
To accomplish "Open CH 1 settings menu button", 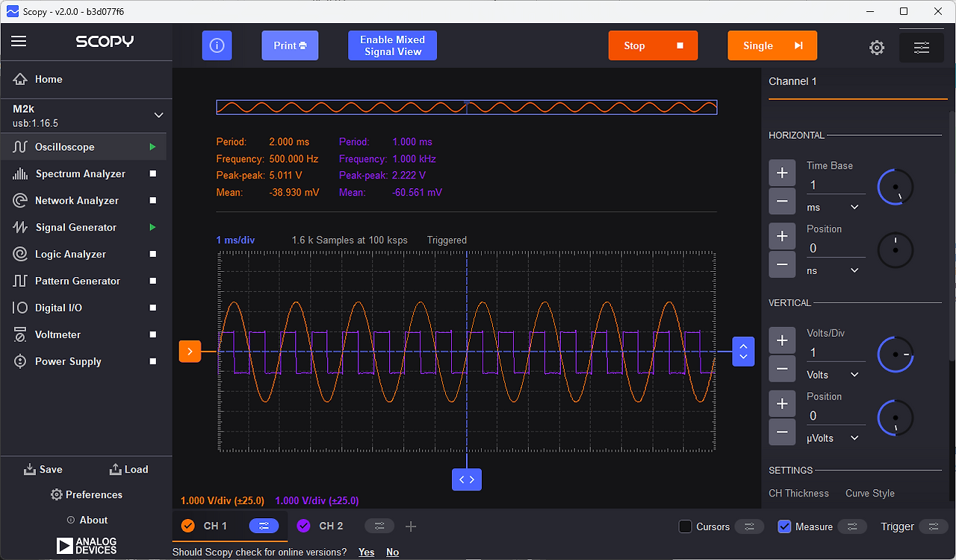I will click(264, 526).
